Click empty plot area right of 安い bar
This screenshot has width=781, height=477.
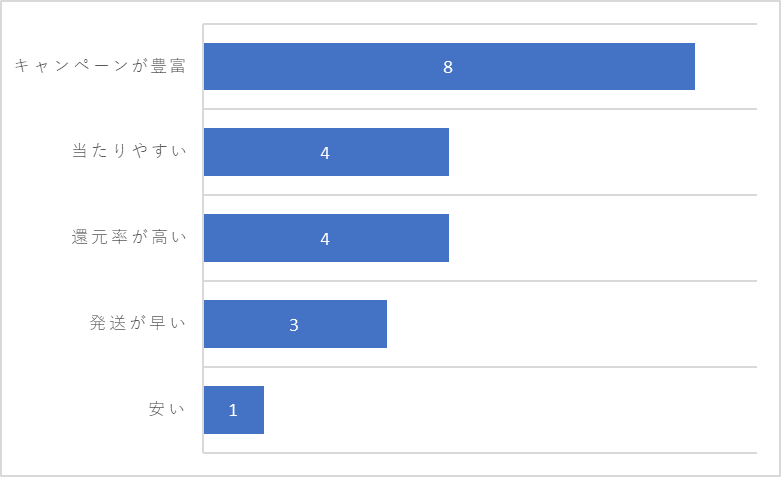point(510,410)
